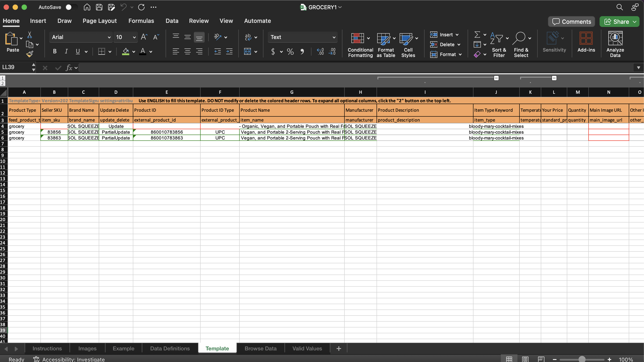The height and width of the screenshot is (362, 644).
Task: Decrease indent of cell contents
Action: click(217, 51)
